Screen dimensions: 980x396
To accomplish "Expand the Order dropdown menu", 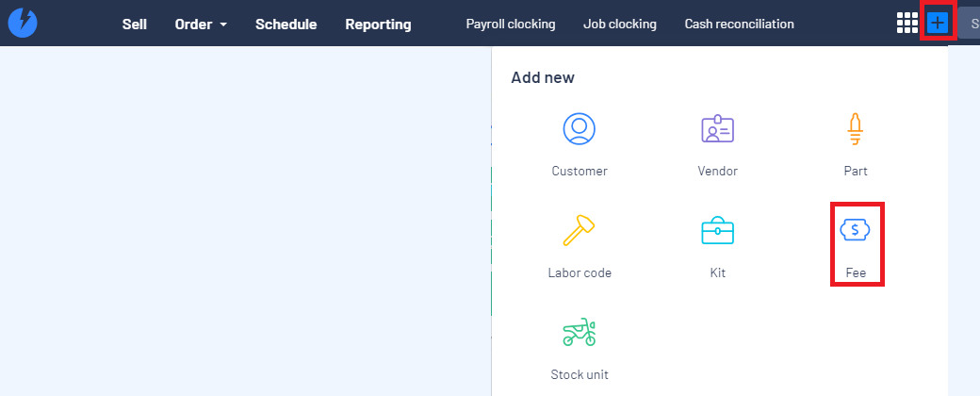I will click(x=201, y=25).
